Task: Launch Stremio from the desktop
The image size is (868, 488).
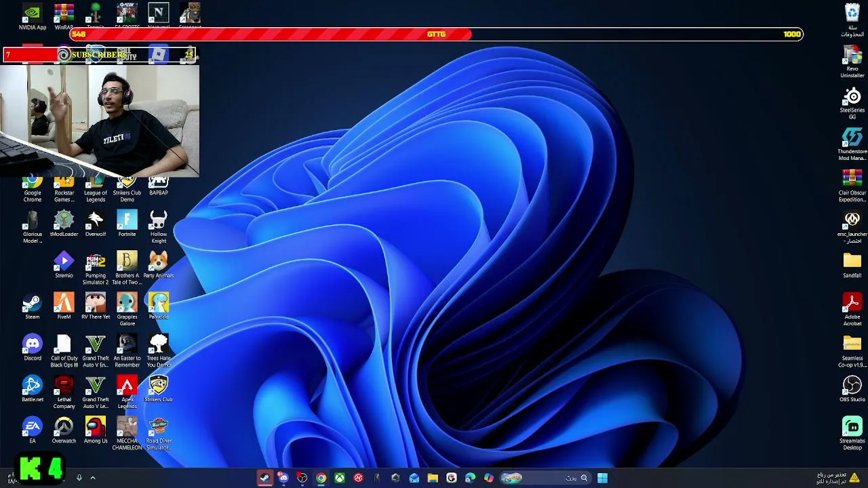Action: (x=64, y=265)
